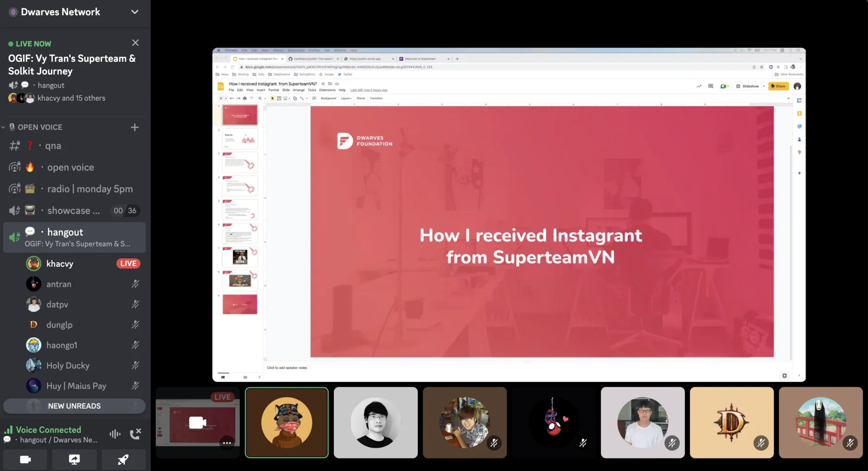The image size is (868, 471).
Task: Open the live stream preview tile
Action: (198, 422)
